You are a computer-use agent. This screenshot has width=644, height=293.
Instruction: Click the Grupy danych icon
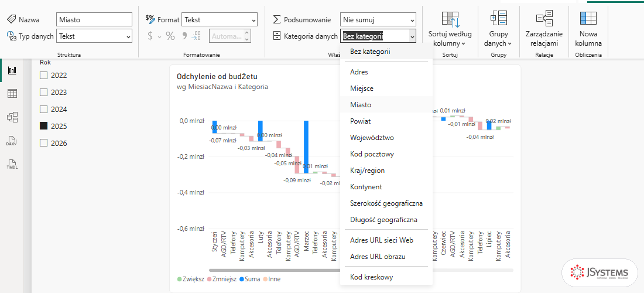pos(498,19)
